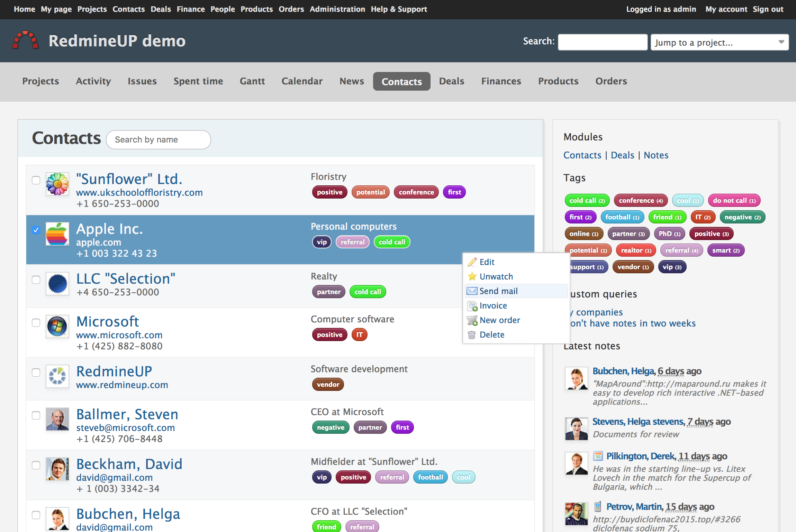Image resolution: width=796 pixels, height=532 pixels.
Task: Open the Notes module link
Action: coord(655,155)
